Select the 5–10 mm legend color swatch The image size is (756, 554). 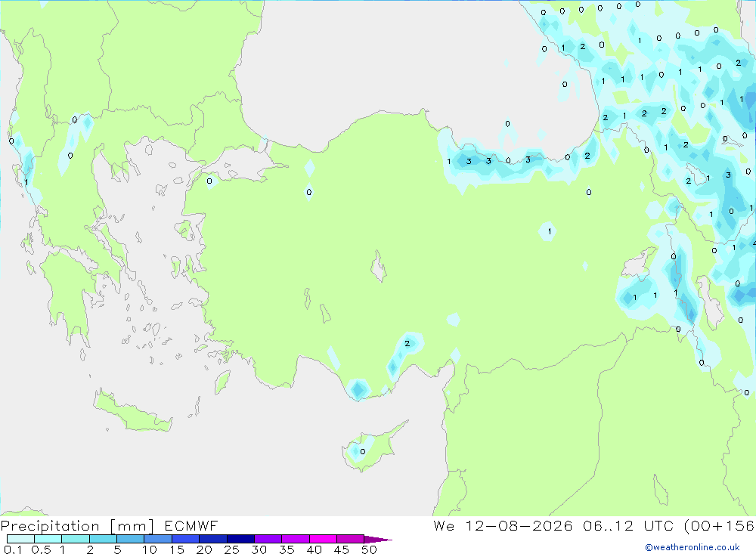pos(131,539)
